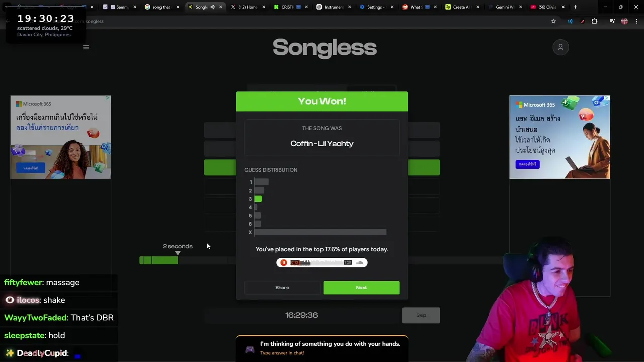This screenshot has width=644, height=362.
Task: Switch to the Create AI tab
Action: [x=461, y=7]
